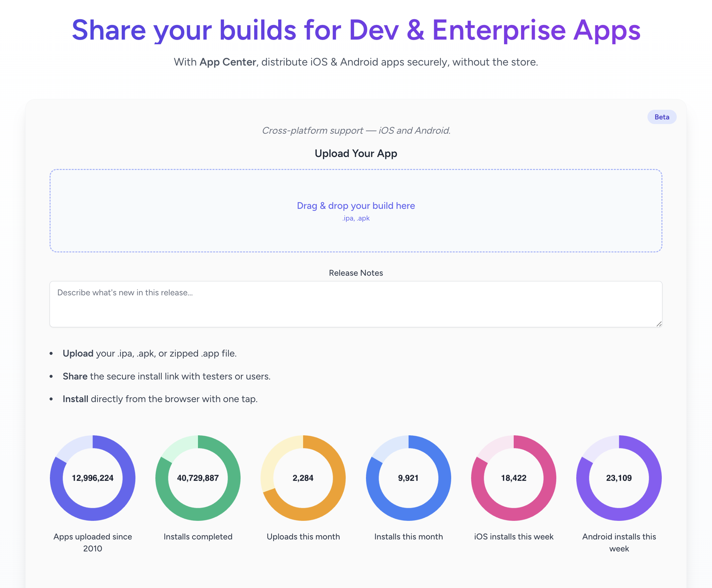Click the 'Share the secure install link' bullet
The height and width of the screenshot is (588, 712).
point(166,376)
